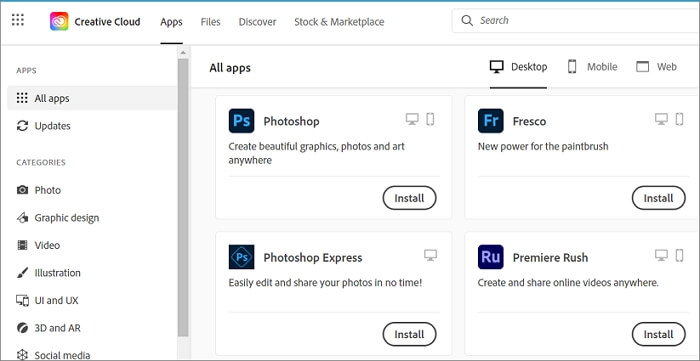Choose the Illustration category
Viewport: 700px width, 361px height.
pyautogui.click(x=92, y=273)
